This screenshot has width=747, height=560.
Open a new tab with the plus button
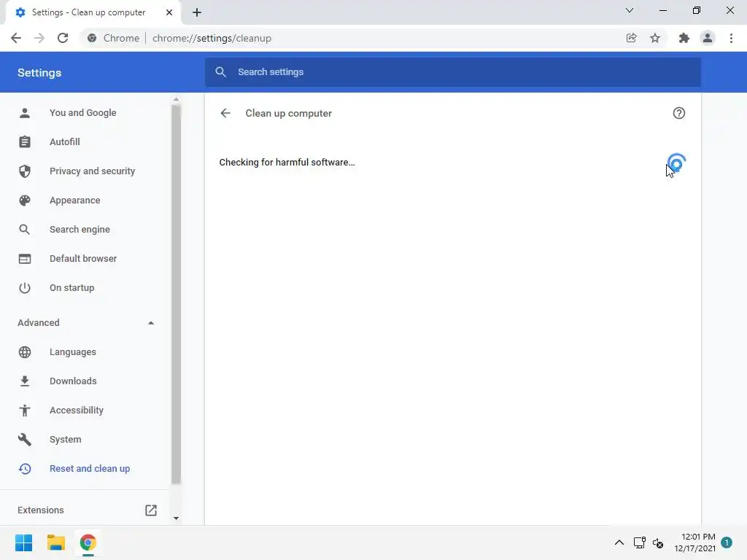pos(197,12)
